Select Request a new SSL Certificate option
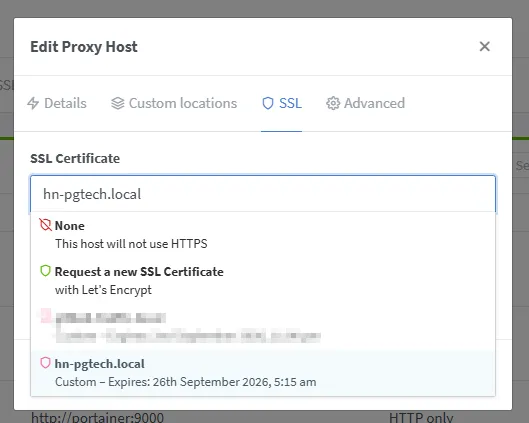 pos(263,281)
